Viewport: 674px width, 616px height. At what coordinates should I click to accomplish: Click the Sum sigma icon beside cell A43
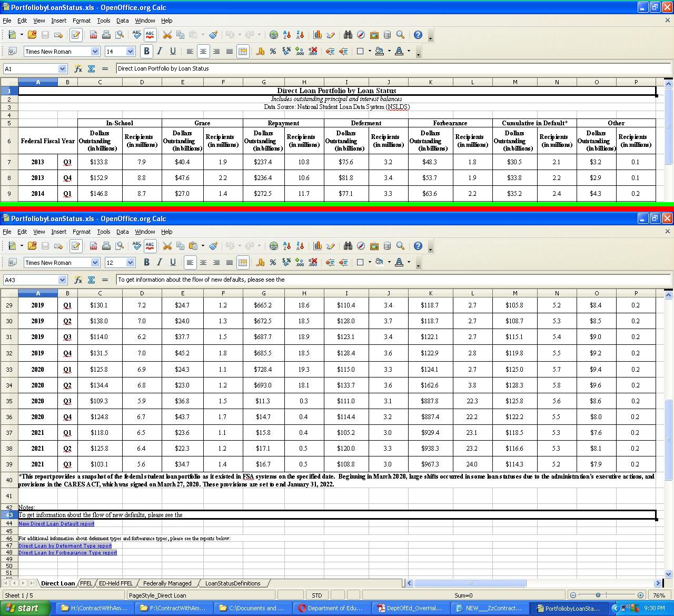91,280
